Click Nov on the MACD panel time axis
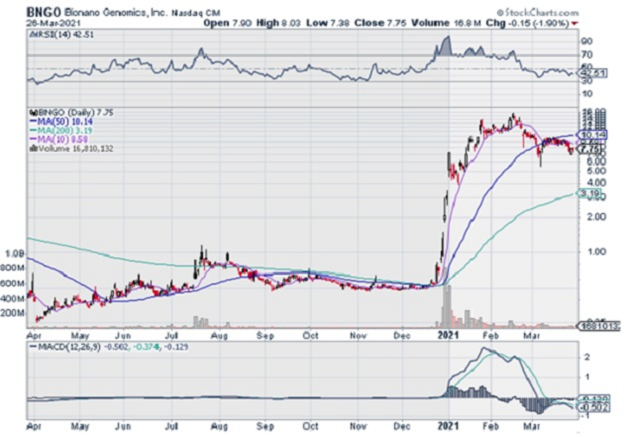 (x=357, y=426)
